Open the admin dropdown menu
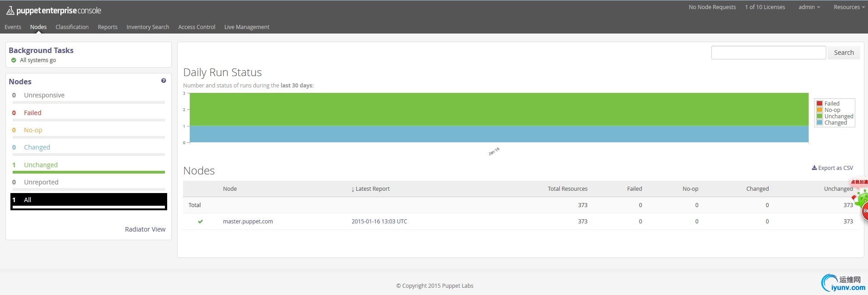This screenshot has height=295, width=868. point(809,7)
